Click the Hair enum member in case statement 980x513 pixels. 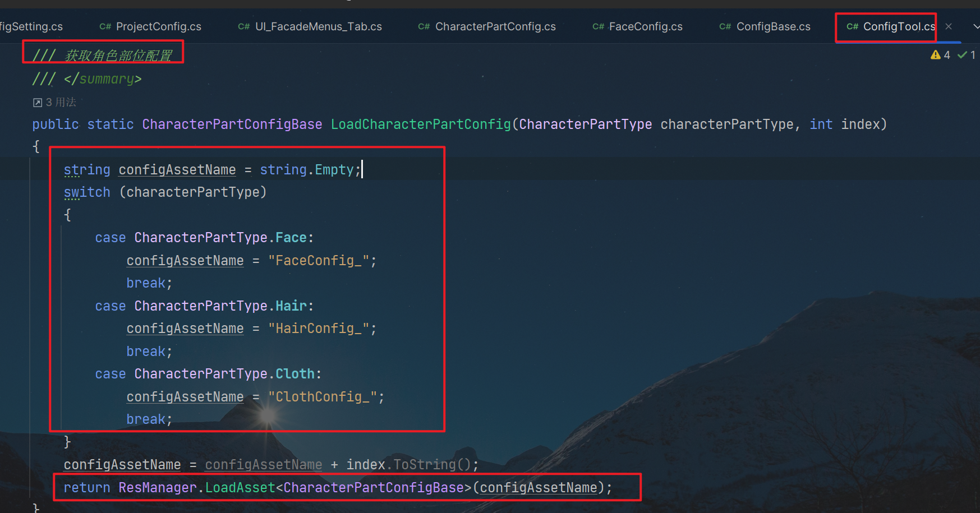coord(291,306)
